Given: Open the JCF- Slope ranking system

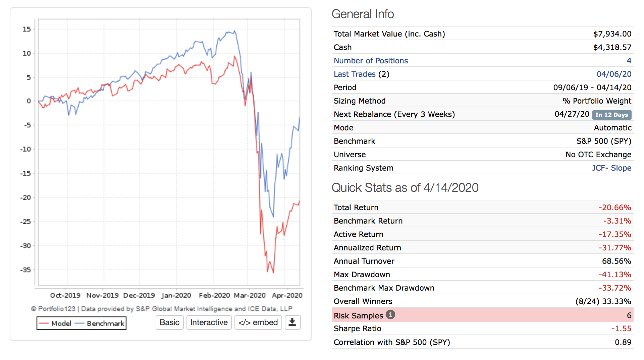Looking at the screenshot, I should [611, 168].
